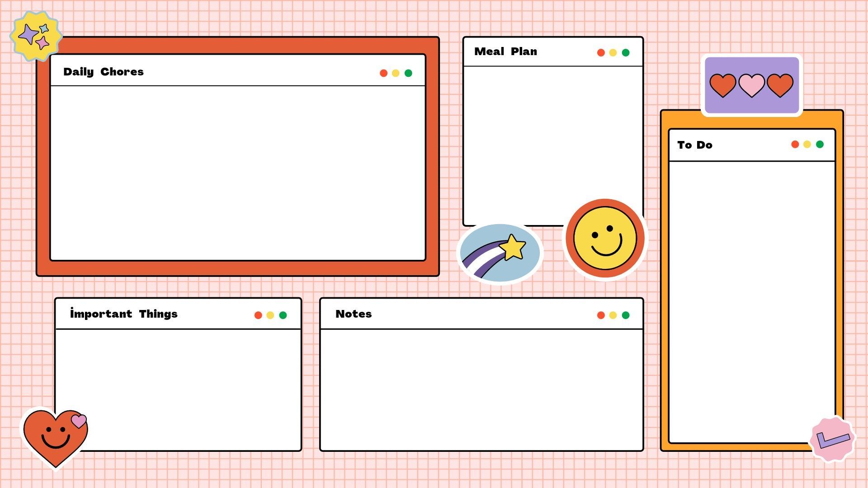This screenshot has height=488, width=868.
Task: Click the Meal Plan title
Action: (505, 52)
